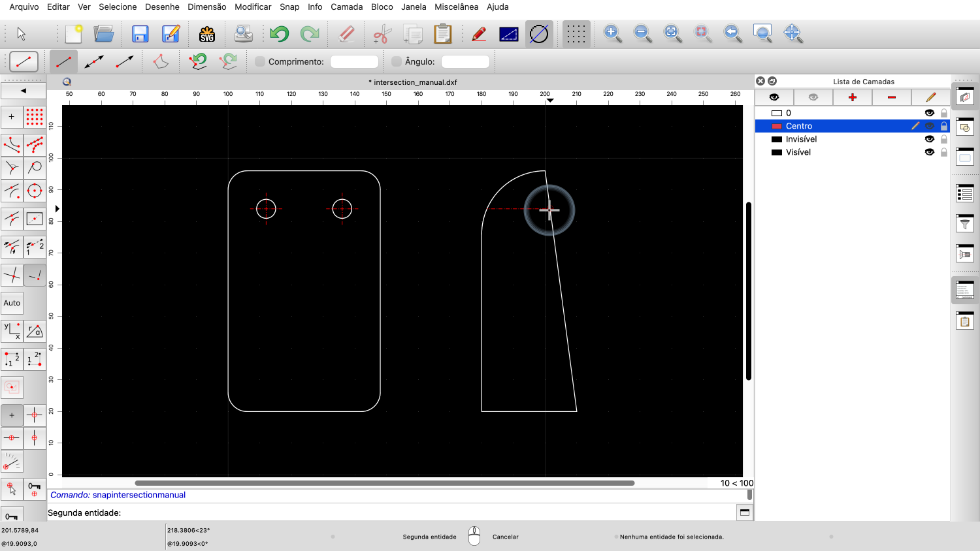Open the Modificar menu
980x551 pixels.
253,7
